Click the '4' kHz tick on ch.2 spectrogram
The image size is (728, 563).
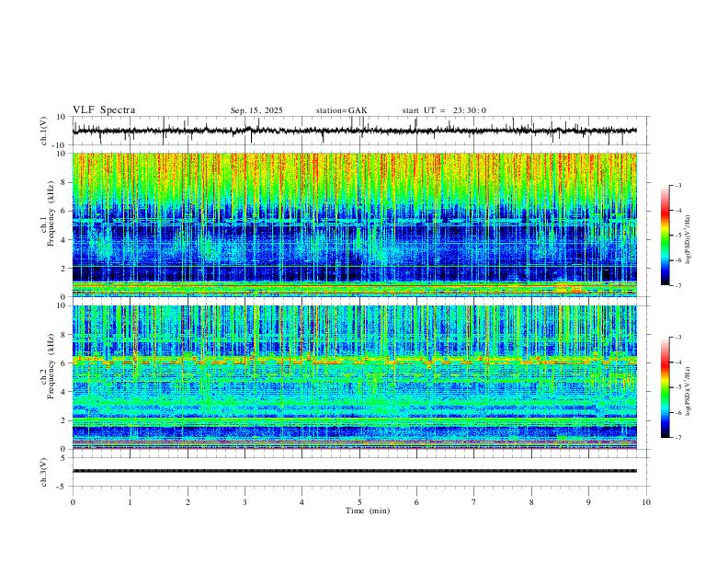coord(64,392)
